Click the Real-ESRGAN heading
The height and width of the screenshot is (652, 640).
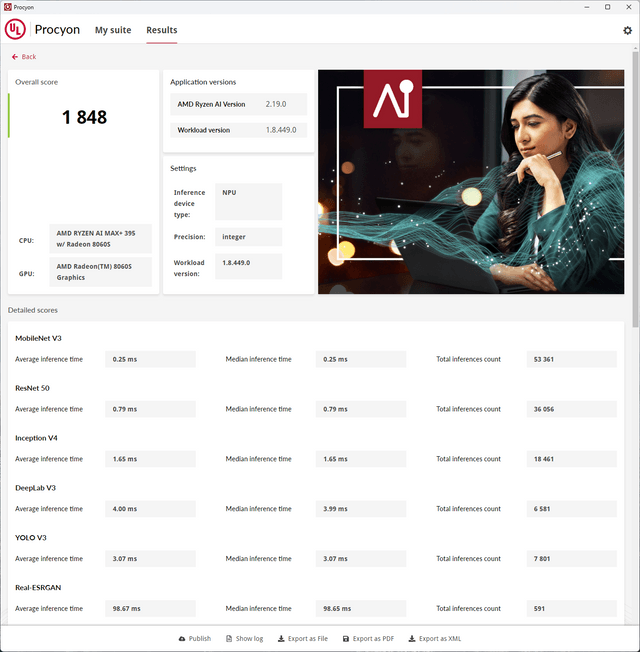(x=38, y=588)
